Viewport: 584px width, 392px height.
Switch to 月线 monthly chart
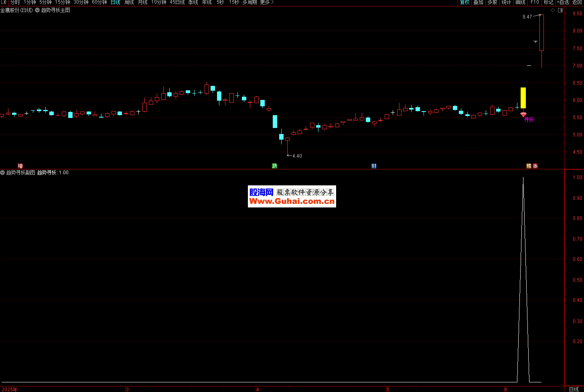click(x=143, y=2)
